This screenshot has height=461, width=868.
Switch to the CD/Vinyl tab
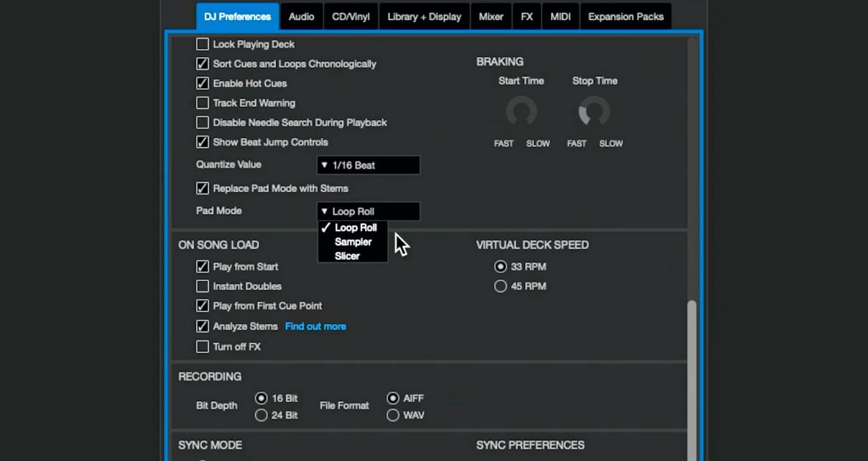[351, 17]
